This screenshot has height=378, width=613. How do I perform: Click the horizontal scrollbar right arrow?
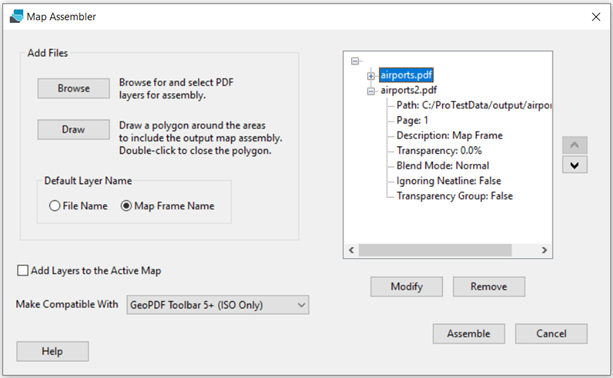point(544,250)
